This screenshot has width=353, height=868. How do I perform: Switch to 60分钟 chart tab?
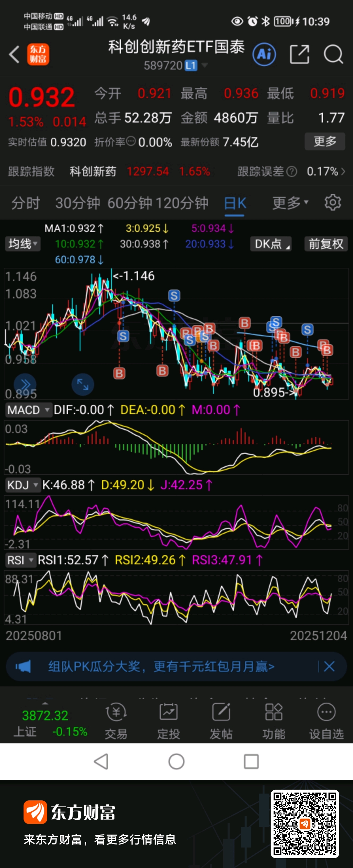(130, 203)
